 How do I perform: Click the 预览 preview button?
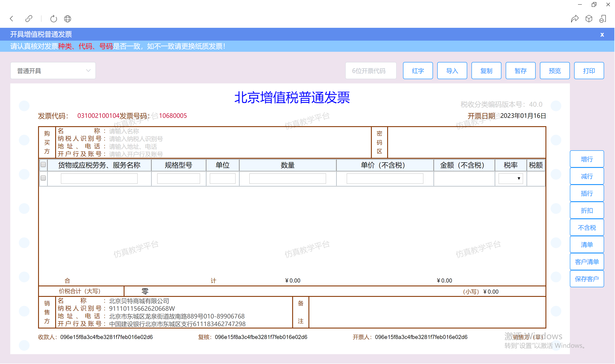555,71
